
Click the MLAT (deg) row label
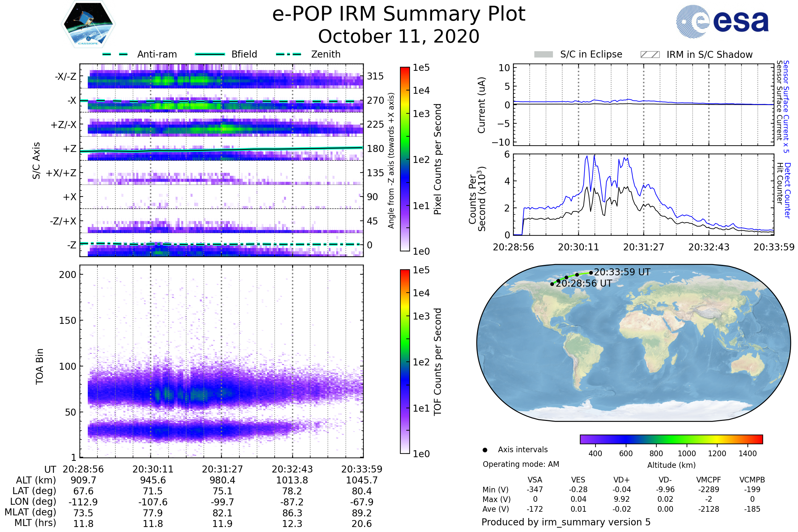click(30, 512)
